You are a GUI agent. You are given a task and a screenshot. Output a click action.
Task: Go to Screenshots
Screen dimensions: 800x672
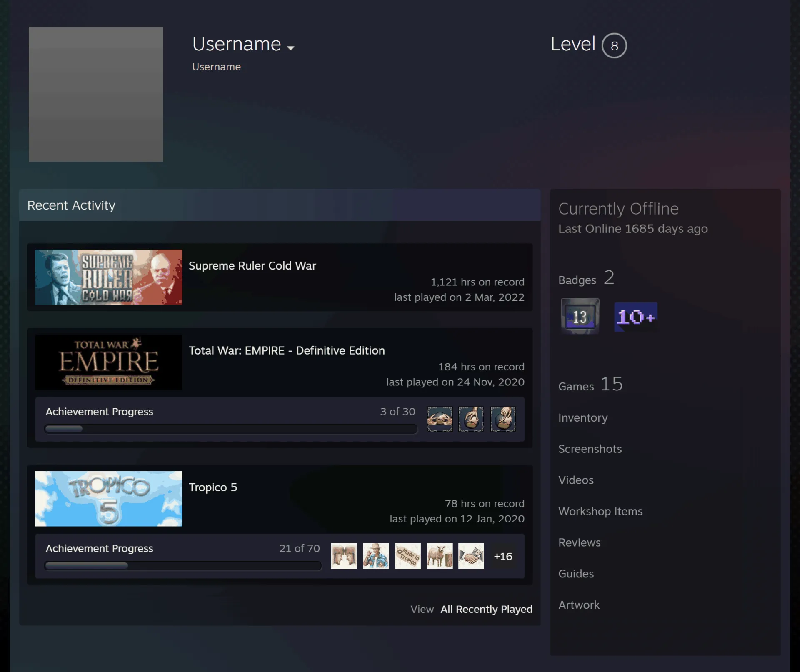590,449
